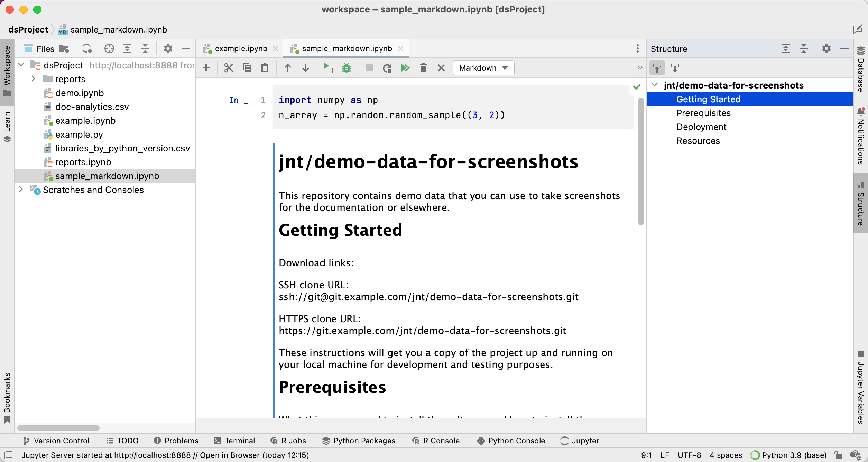Viewport: 868px width, 462px height.
Task: Collapse jnt/demo-data-for-screenshots structure tree
Action: click(x=655, y=85)
